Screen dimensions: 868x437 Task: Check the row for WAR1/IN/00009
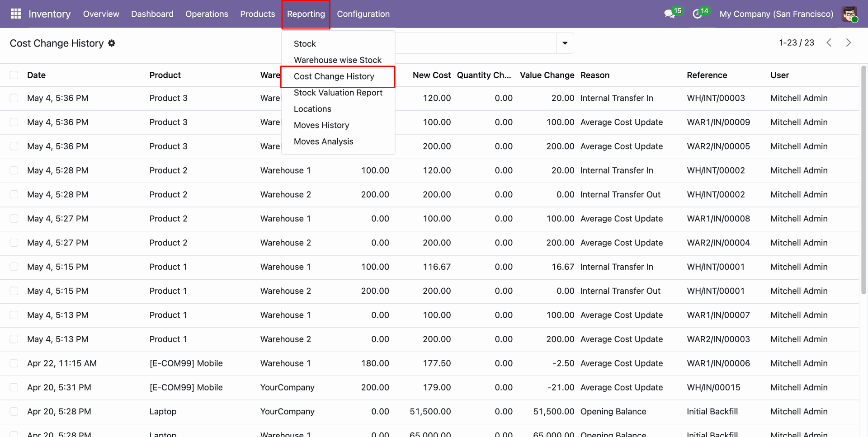point(14,122)
